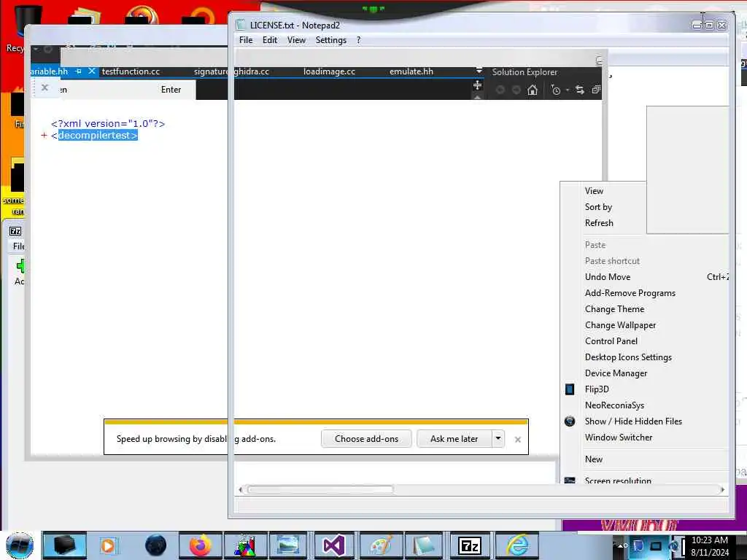747x560 pixels.
Task: Click Solution Explorer pending changes filter icon
Action: [x=555, y=90]
